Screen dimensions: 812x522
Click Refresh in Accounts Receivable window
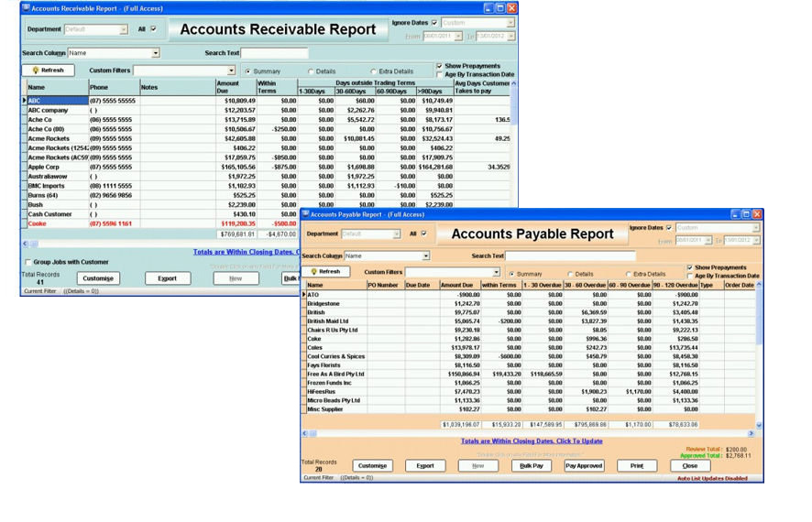click(48, 70)
